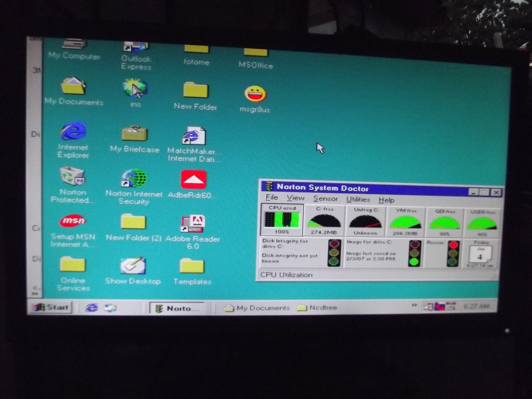Select the VM free gauge
The width and height of the screenshot is (532, 399).
coord(405,222)
